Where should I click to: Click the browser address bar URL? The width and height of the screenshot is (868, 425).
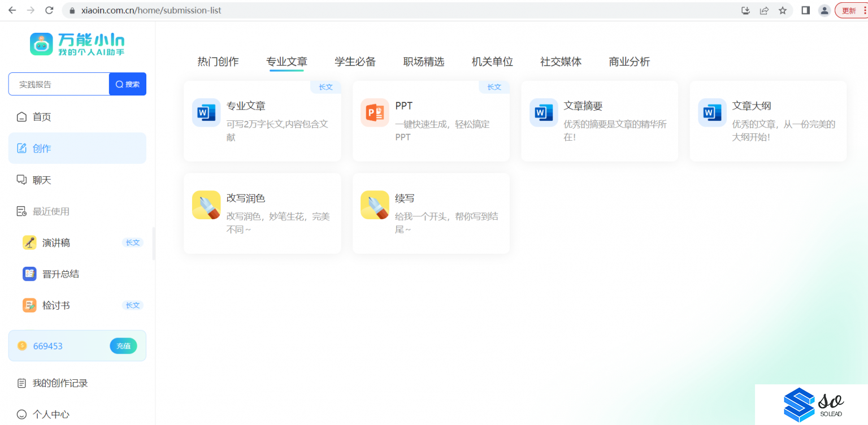point(151,10)
